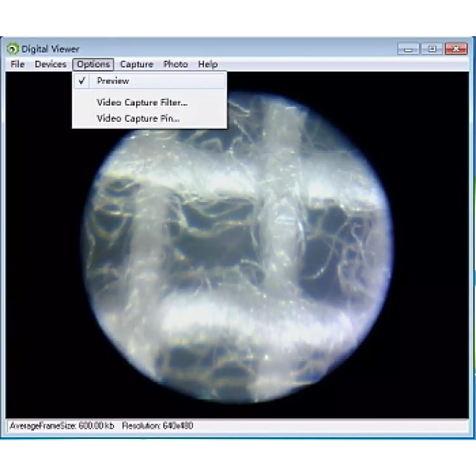Click empty menu bar space right of Help
This screenshot has height=476, width=476.
pyautogui.click(x=333, y=64)
